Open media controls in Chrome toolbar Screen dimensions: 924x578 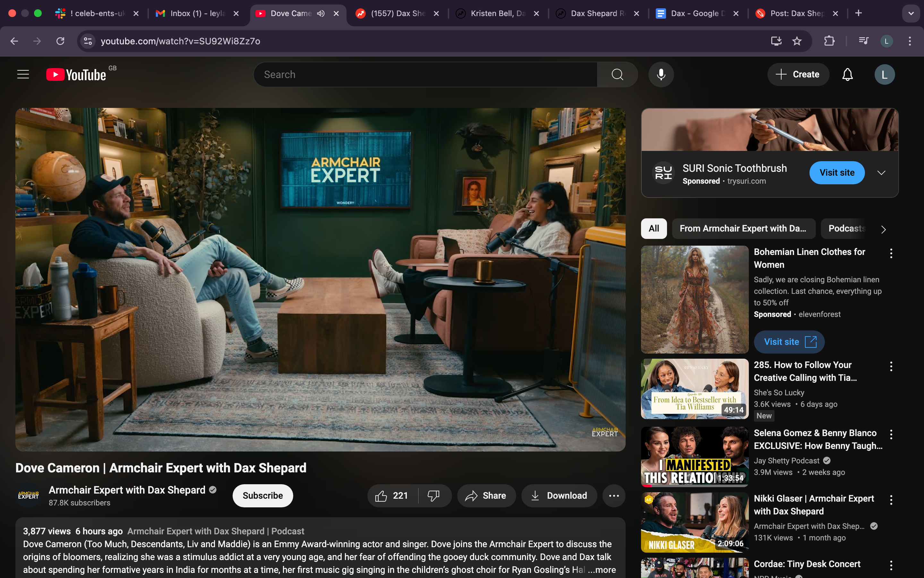[863, 41]
